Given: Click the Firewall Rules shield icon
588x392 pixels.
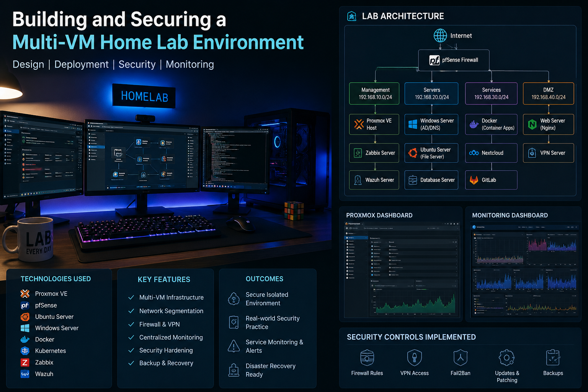Looking at the screenshot, I should point(367,358).
